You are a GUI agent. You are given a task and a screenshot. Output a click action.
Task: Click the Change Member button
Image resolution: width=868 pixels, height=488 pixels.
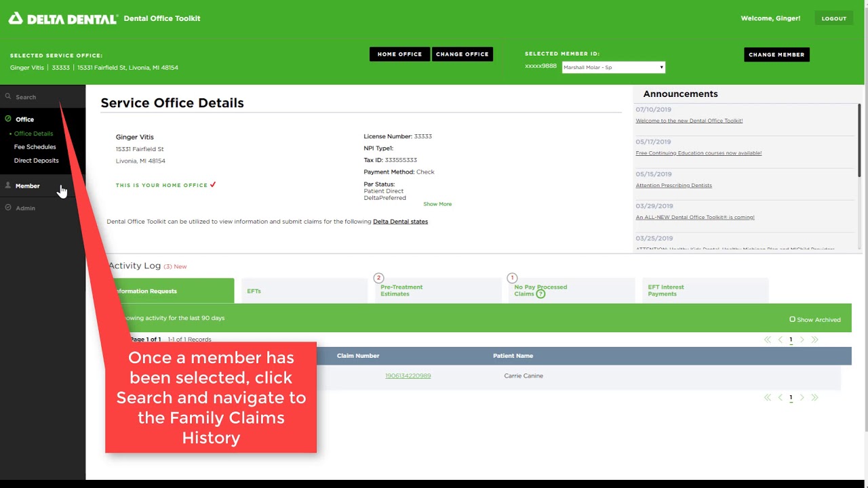click(x=776, y=54)
